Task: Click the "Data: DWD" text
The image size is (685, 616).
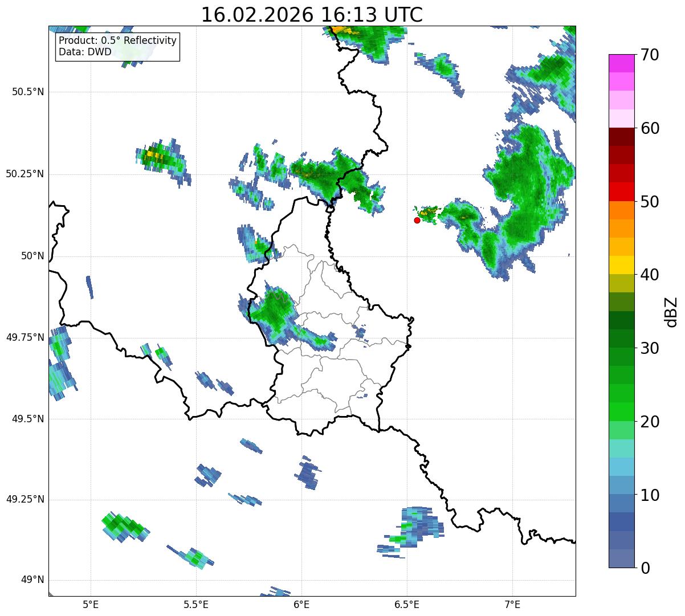Action: click(x=85, y=52)
